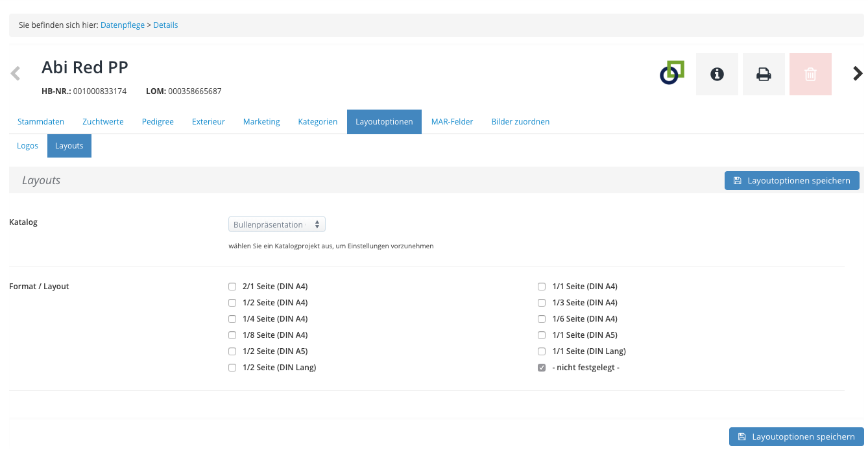868x461 pixels.
Task: Follow the Datenpflege breadcrumb link
Action: point(123,25)
